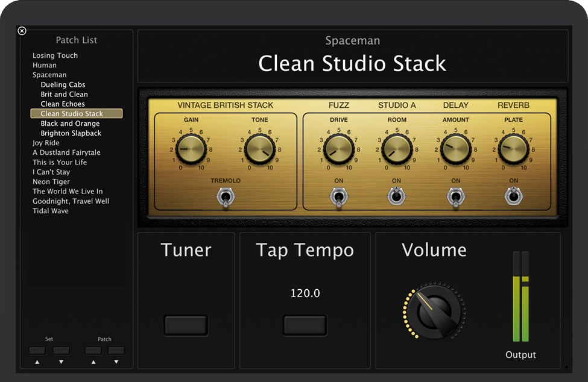Choose the Brighton Slapback patch
This screenshot has height=382, width=588.
pos(71,133)
